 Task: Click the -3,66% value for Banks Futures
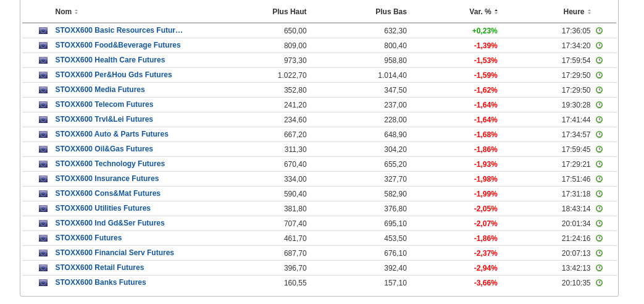click(x=485, y=283)
